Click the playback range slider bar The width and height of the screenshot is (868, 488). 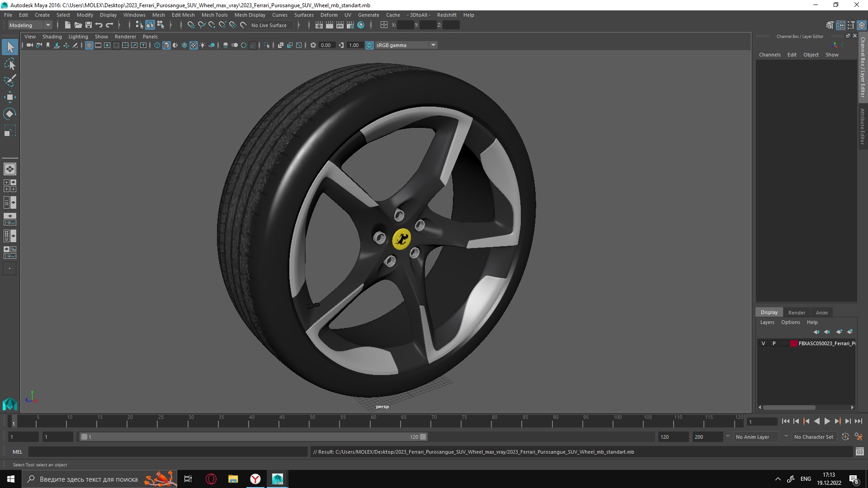(253, 437)
